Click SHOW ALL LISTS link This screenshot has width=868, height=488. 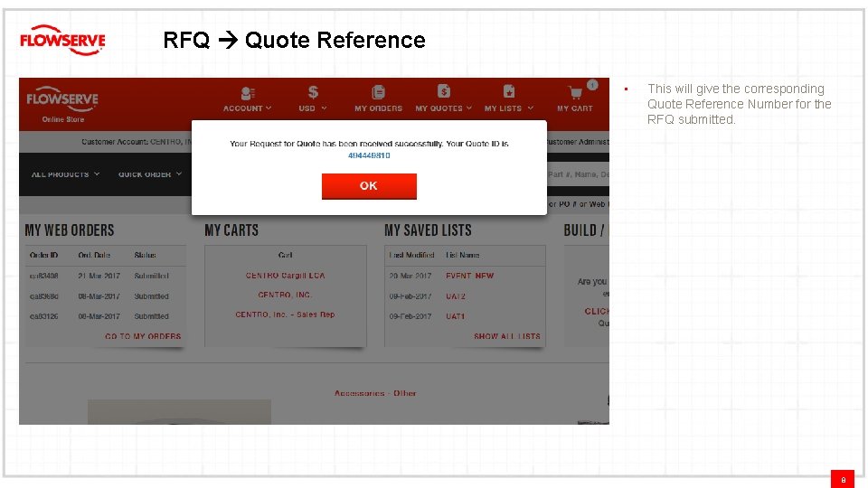(507, 336)
